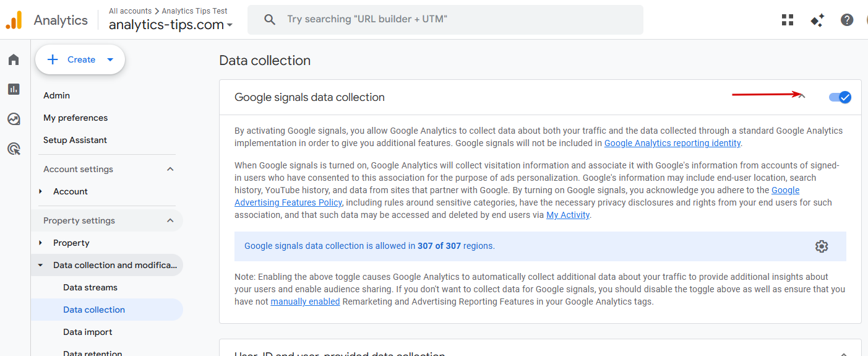Screen dimensions: 868x356
Task: Collapse the Property settings section
Action: tap(171, 220)
